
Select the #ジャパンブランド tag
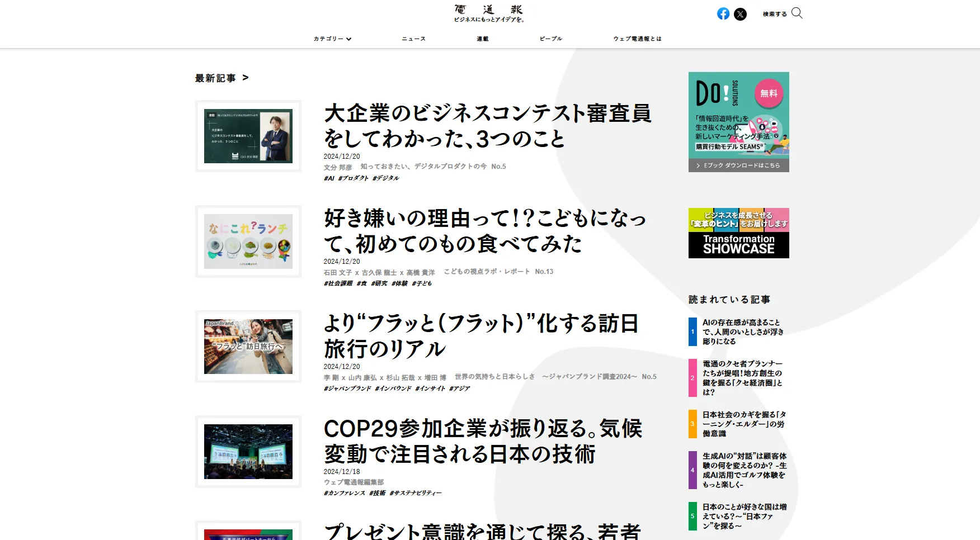click(347, 389)
